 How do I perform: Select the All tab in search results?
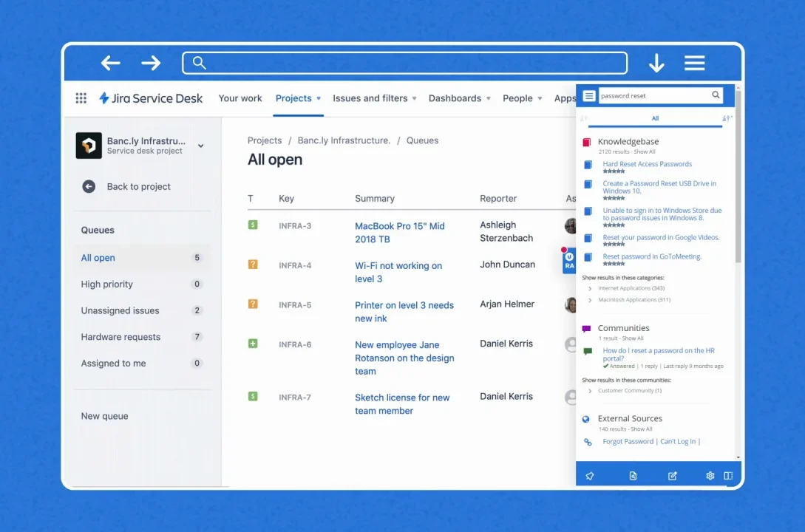655,118
